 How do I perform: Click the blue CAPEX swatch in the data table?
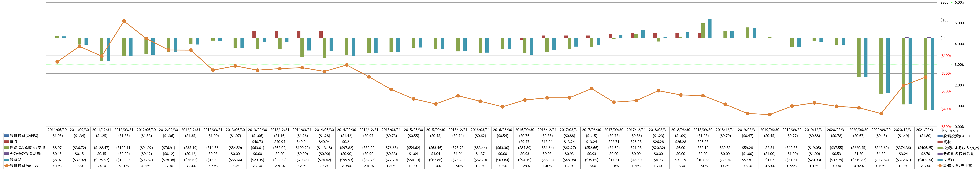(6, 136)
